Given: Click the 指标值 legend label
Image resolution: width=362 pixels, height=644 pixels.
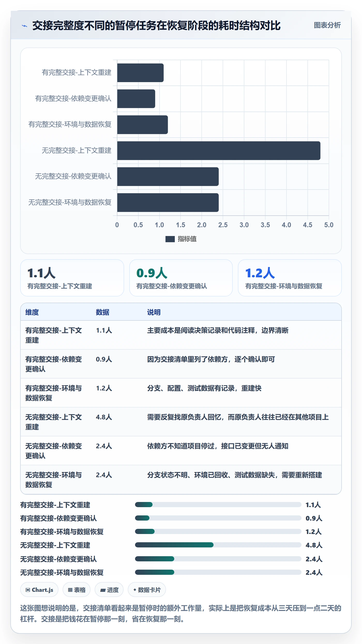Looking at the screenshot, I should tap(187, 239).
